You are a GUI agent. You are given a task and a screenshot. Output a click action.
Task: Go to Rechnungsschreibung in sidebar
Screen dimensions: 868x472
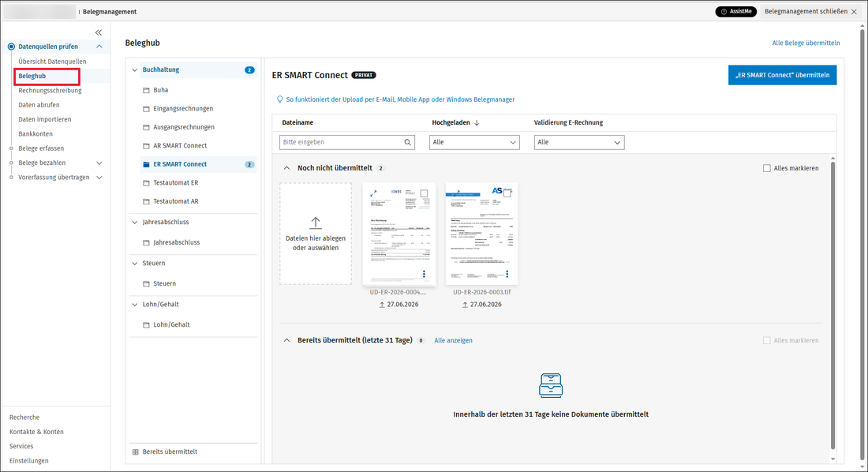tap(50, 90)
